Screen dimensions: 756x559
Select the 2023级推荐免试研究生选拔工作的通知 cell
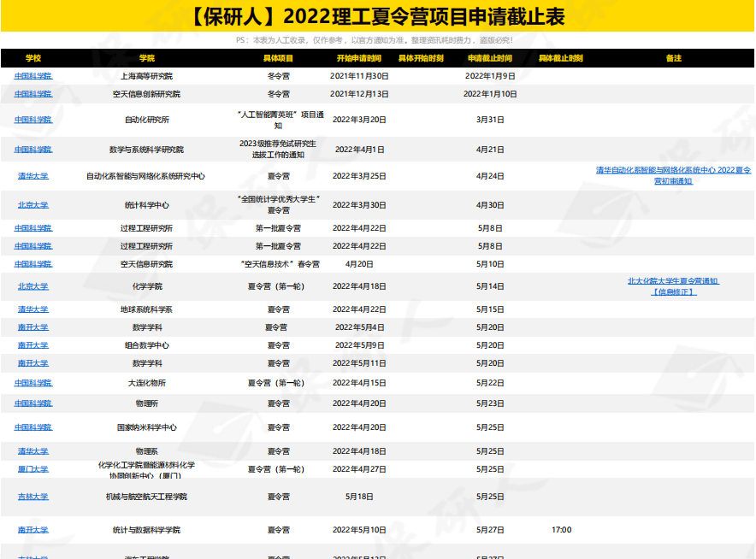click(x=278, y=149)
